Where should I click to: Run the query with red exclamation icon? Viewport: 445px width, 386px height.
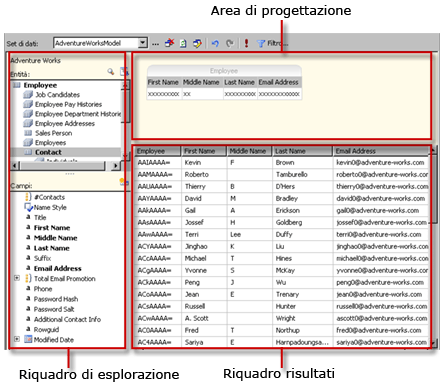(x=246, y=43)
